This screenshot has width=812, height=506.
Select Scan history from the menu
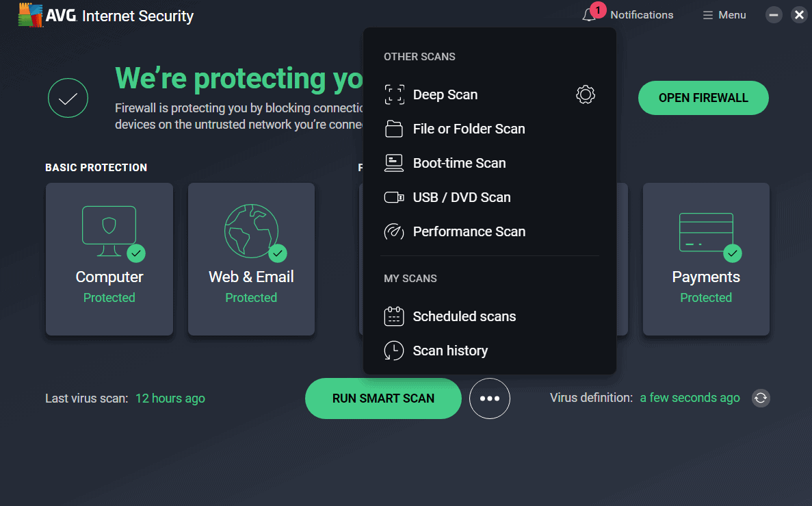pos(449,351)
